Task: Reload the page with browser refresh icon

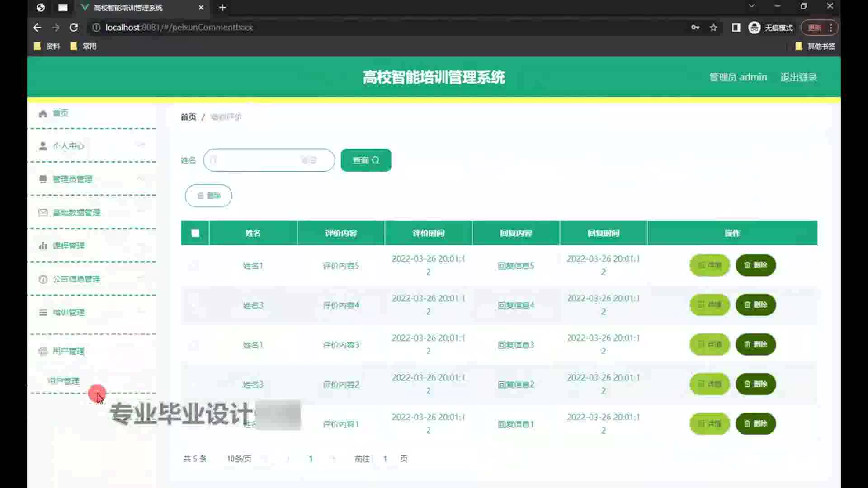Action: (74, 28)
